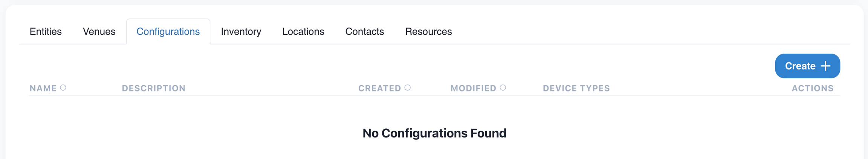This screenshot has height=159, width=868.
Task: Sort by the Name column header
Action: point(43,88)
